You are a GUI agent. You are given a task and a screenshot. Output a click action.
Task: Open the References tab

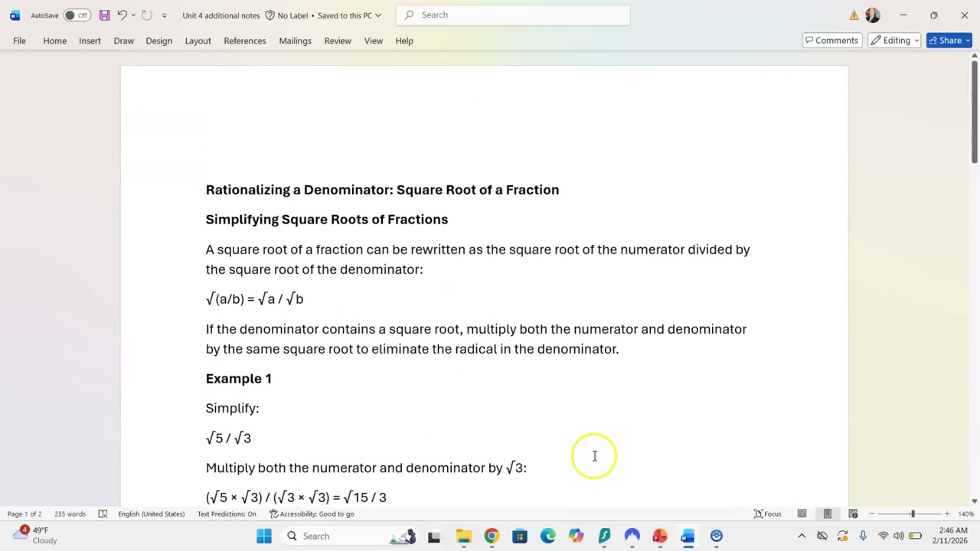coord(245,41)
